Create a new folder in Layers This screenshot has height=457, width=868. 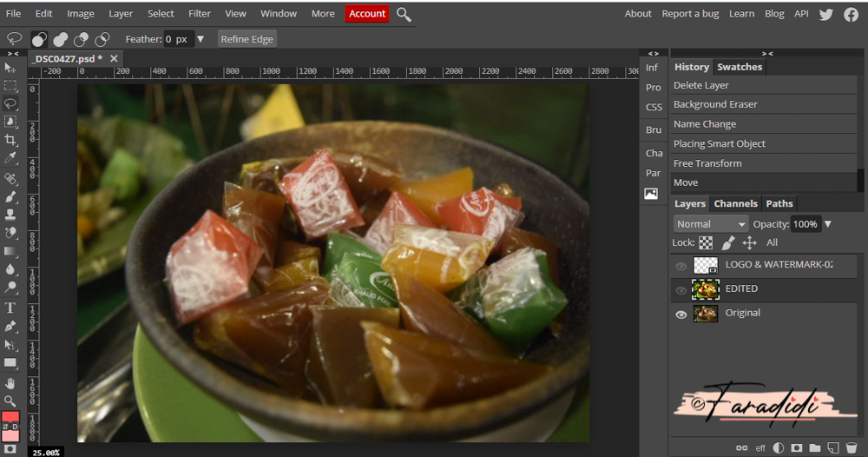tap(815, 447)
